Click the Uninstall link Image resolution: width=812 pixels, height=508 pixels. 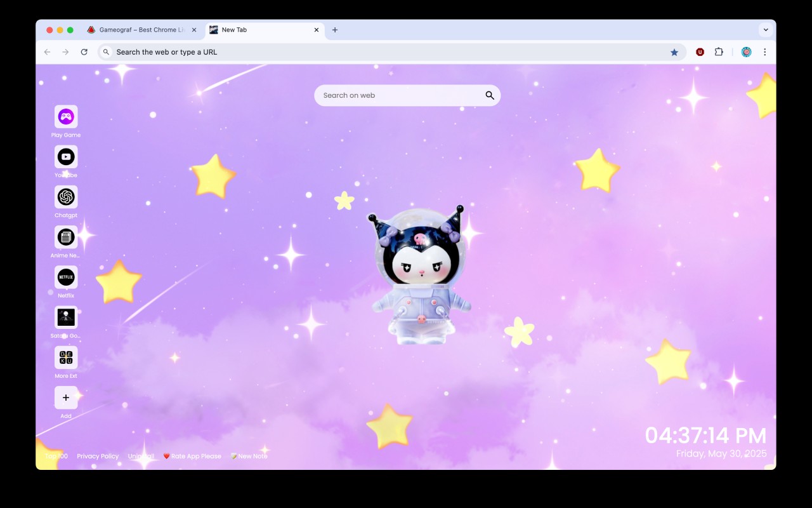coord(141,456)
